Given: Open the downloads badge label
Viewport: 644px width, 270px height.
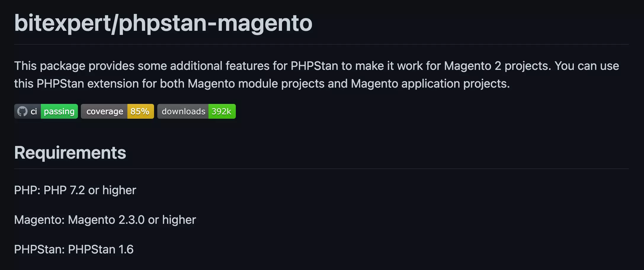Looking at the screenshot, I should 183,111.
